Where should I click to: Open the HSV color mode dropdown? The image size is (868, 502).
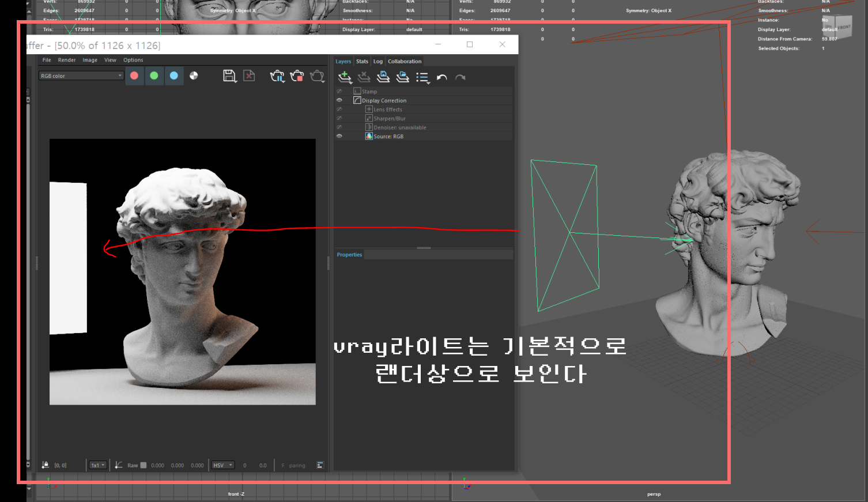pyautogui.click(x=222, y=465)
